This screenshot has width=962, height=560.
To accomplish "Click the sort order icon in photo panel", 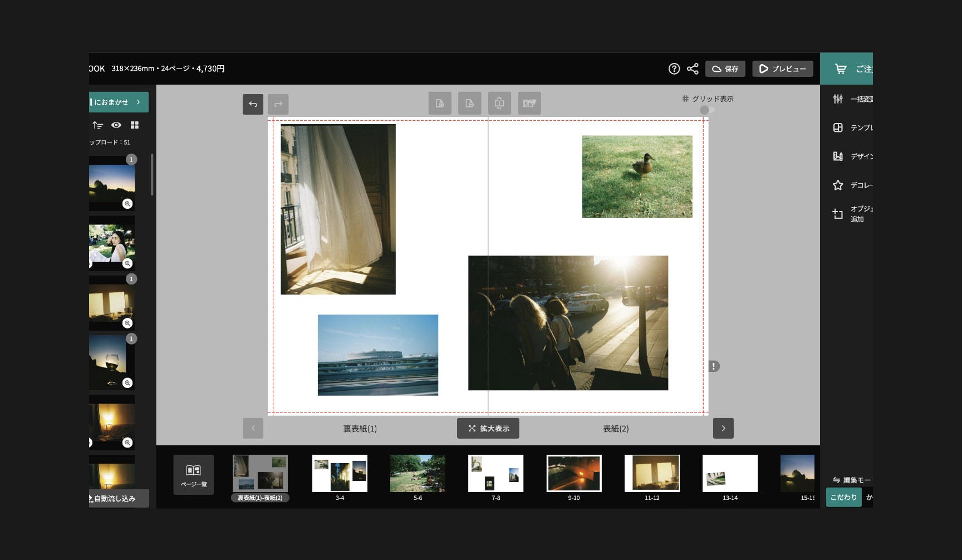I will 97,125.
